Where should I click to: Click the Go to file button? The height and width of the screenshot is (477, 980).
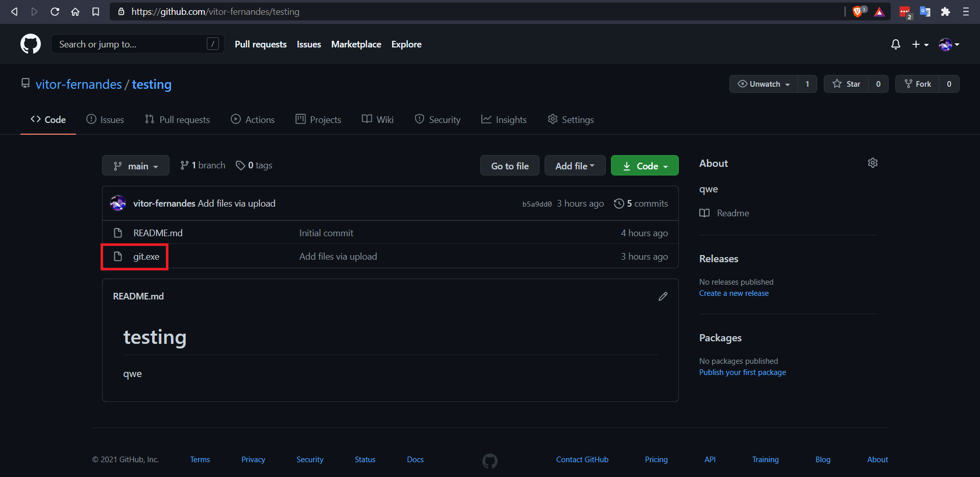509,166
